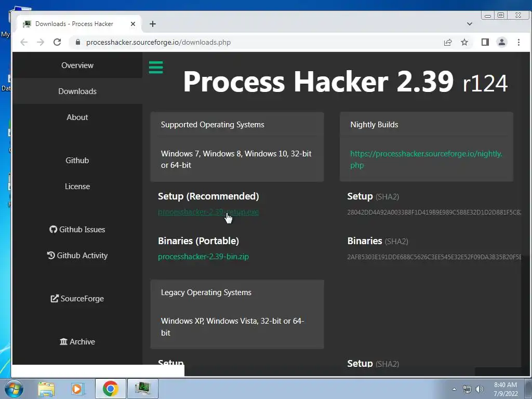532x399 pixels.
Task: Open Github Issues sidebar link
Action: (x=77, y=229)
